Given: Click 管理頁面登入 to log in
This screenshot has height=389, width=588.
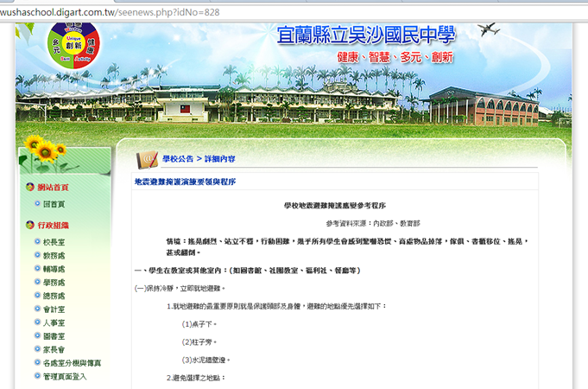Looking at the screenshot, I should coord(65,376).
